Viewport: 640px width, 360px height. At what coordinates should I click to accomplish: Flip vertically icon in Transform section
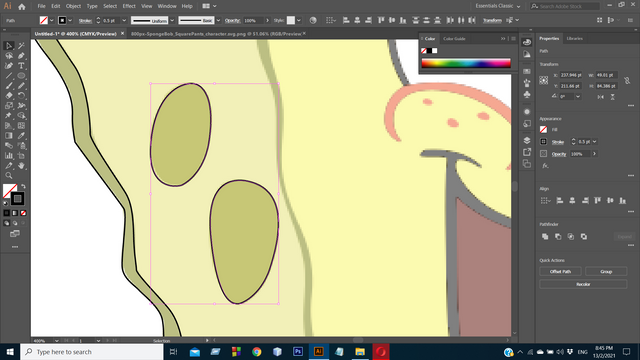(613, 97)
